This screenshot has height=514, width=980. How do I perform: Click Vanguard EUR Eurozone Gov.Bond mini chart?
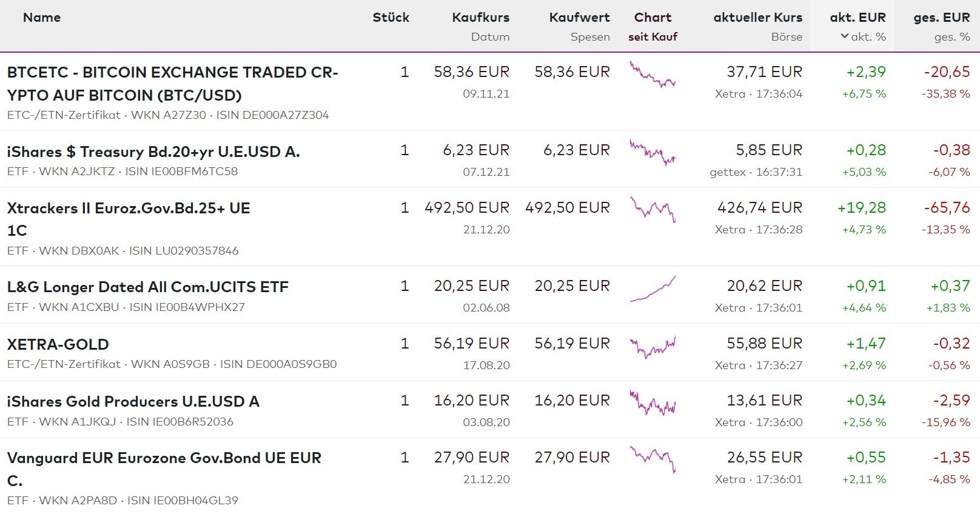coord(653,459)
